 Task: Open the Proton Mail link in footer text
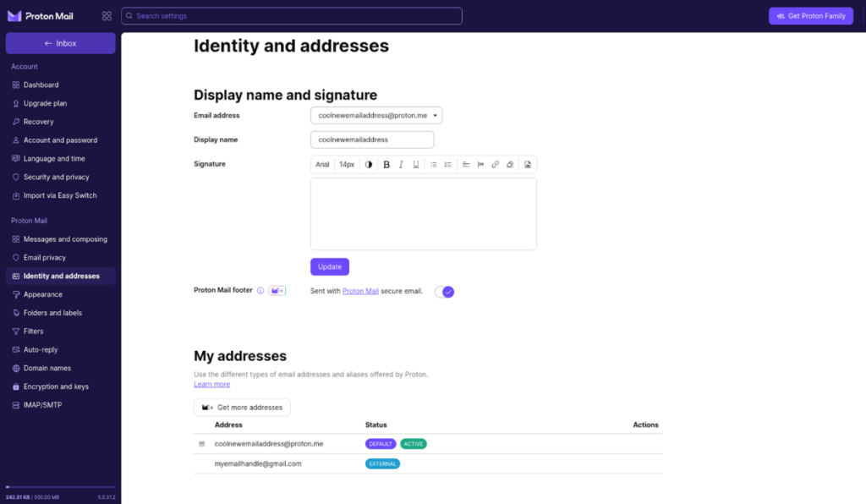coord(360,291)
